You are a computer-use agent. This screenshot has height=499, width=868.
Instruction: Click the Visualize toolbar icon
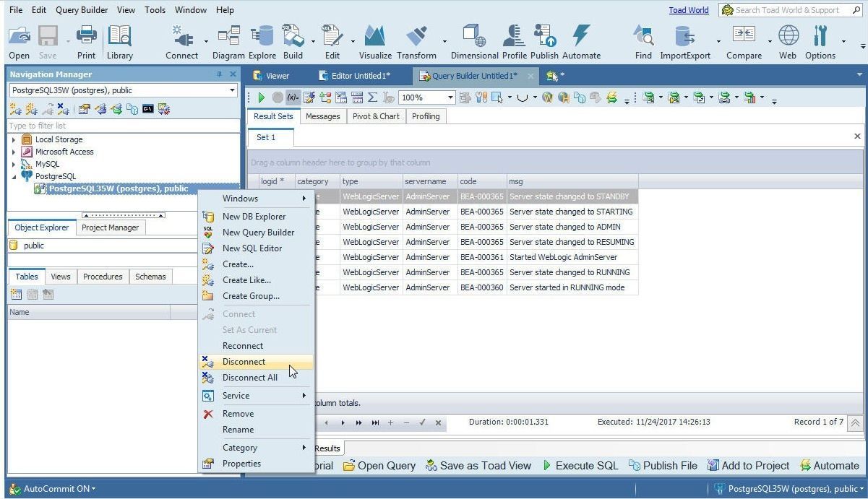point(375,42)
